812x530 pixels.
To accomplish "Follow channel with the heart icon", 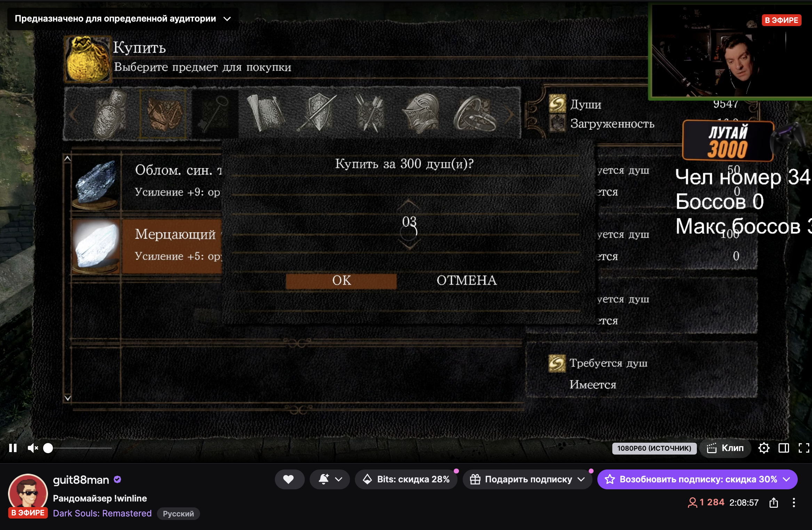I will 289,479.
